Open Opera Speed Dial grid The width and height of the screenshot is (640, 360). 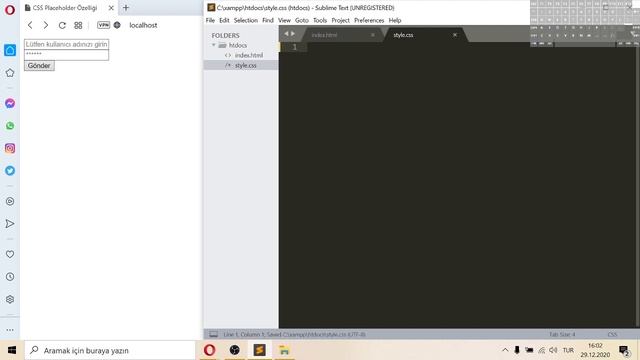(78, 25)
